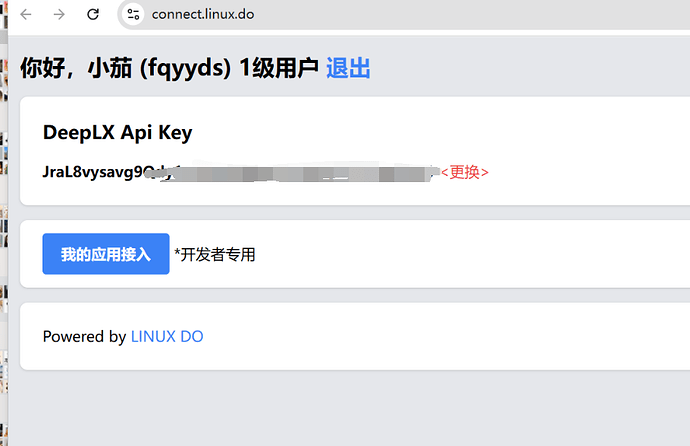
Task: Click the *开发者专用 label
Action: [x=215, y=254]
